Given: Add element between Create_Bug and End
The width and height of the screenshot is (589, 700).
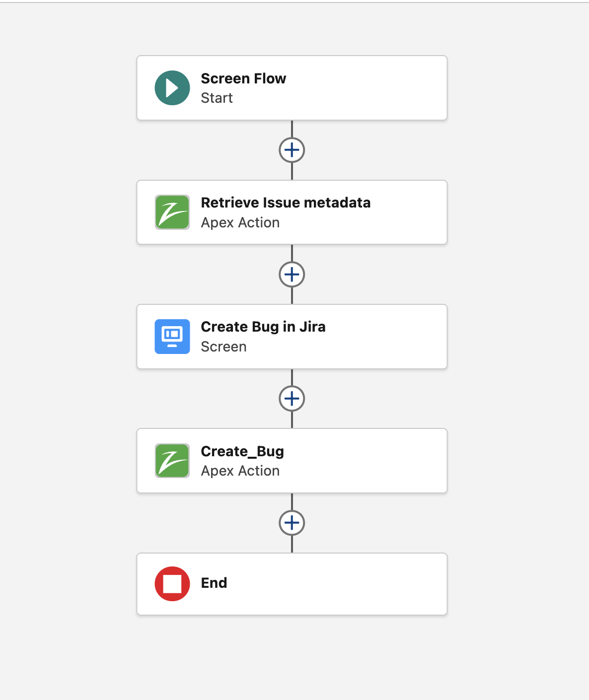Looking at the screenshot, I should 292,523.
